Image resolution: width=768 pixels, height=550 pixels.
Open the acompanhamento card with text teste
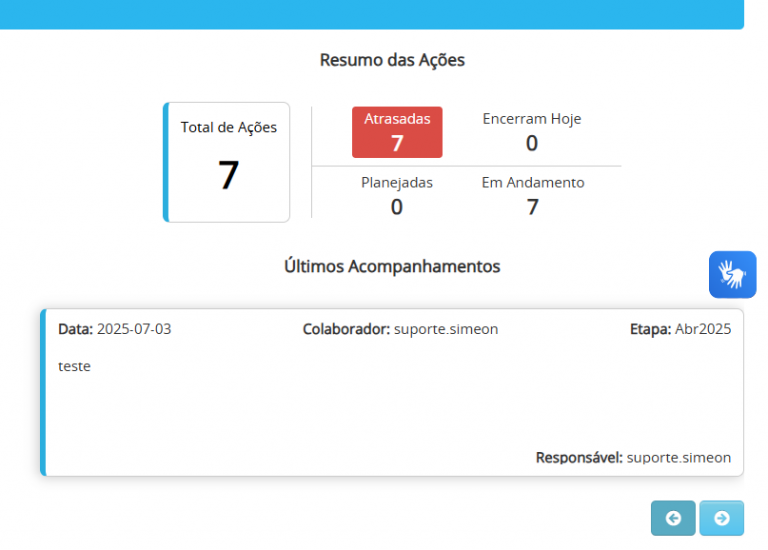[392, 392]
